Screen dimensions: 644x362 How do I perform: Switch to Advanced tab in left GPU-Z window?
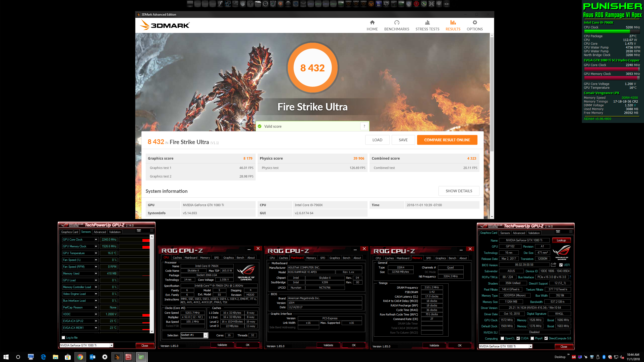tap(100, 232)
